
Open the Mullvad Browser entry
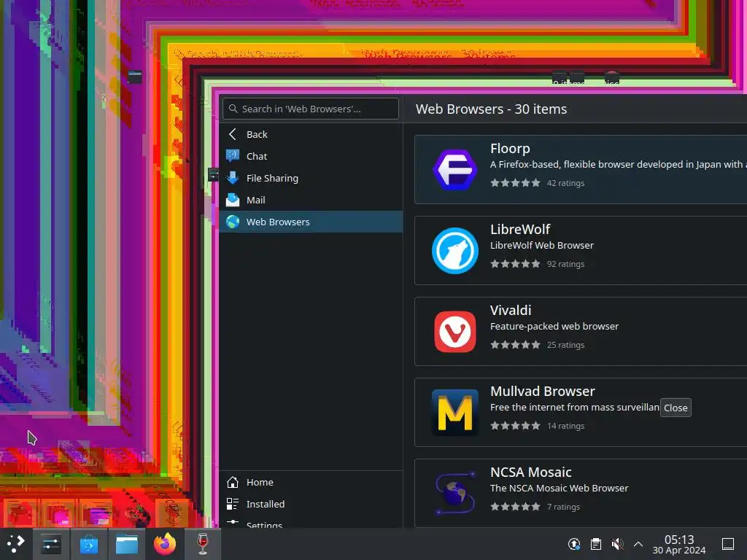(581, 413)
